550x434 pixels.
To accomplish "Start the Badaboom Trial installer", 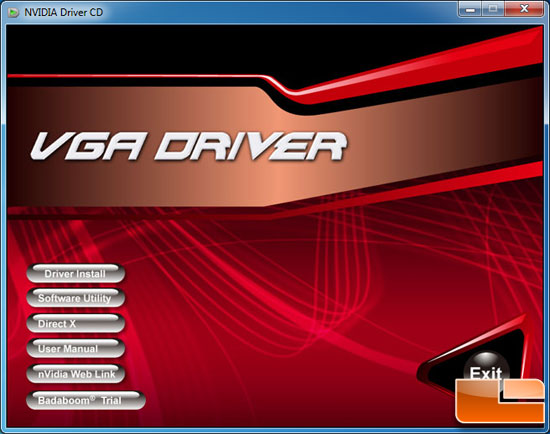I will (86, 400).
